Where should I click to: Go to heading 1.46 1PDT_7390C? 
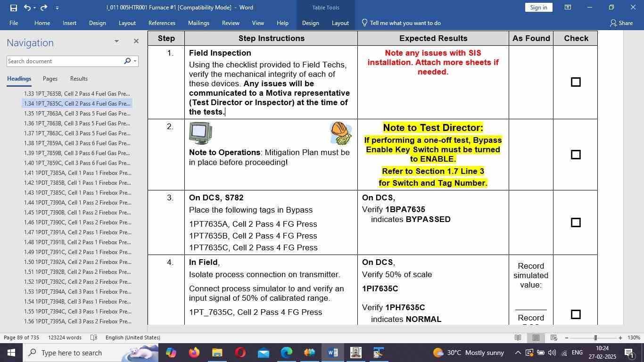tap(77, 222)
